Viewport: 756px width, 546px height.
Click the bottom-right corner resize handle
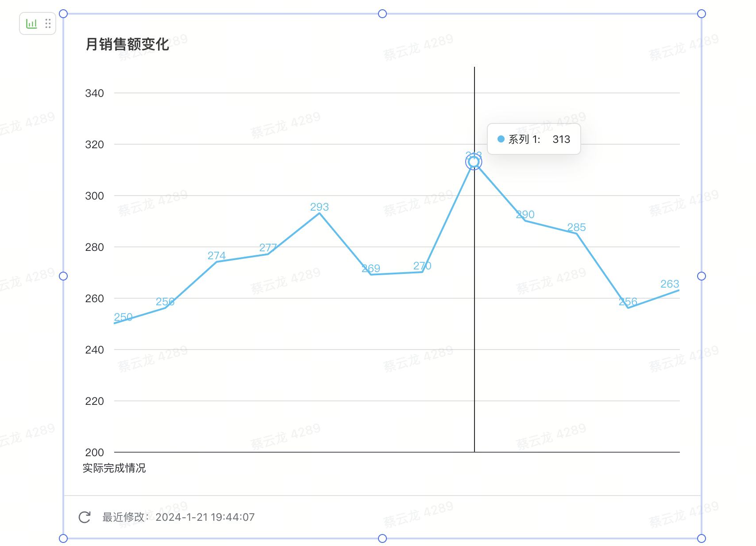click(x=702, y=538)
